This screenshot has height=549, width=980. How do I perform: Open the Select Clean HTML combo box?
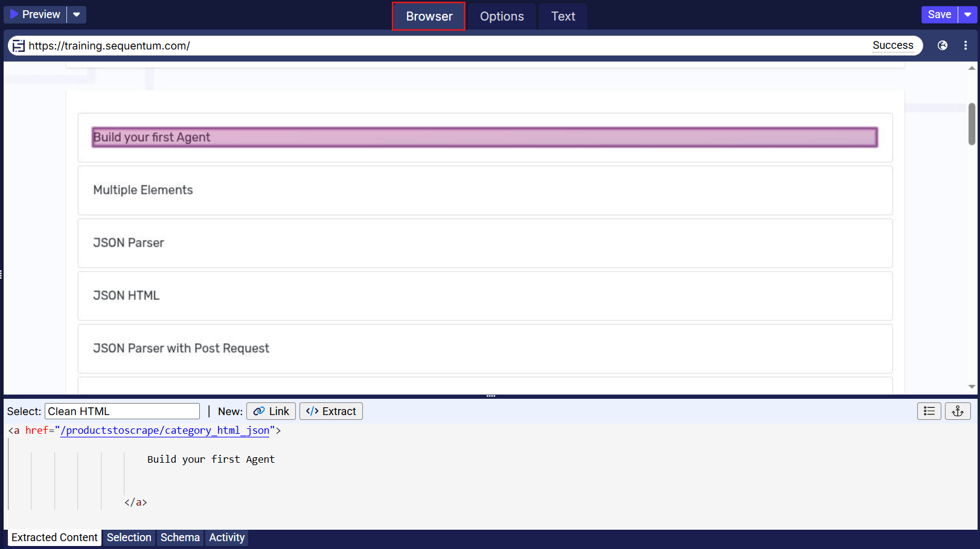(122, 411)
